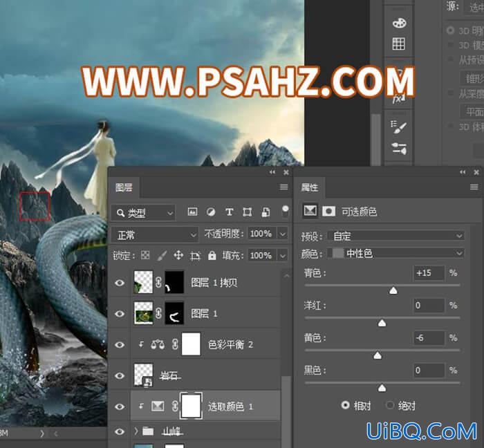Click the Selective Color adjustment icon in Properties

tap(310, 211)
